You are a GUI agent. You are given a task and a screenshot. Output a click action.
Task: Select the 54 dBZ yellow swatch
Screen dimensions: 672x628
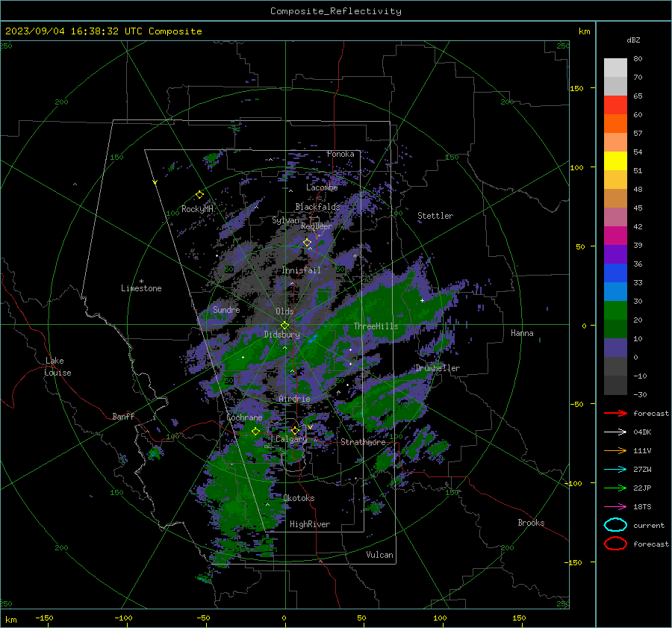[x=615, y=161]
